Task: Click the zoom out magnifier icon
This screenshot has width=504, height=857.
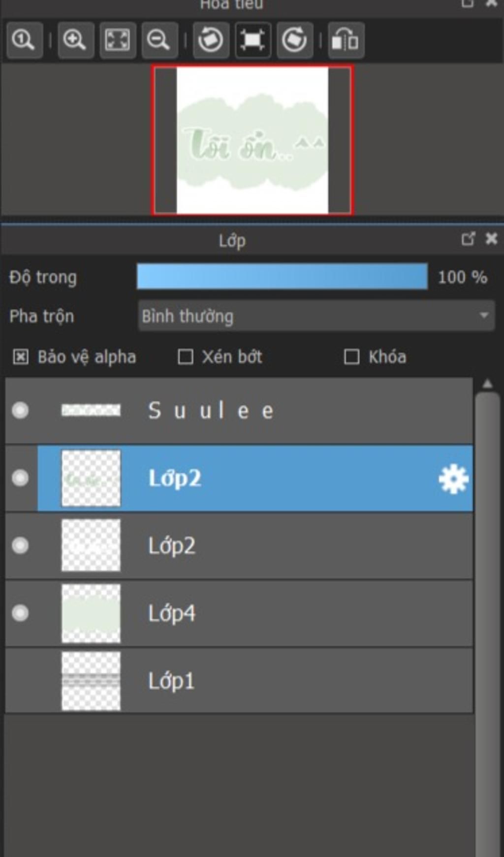Action: point(159,40)
